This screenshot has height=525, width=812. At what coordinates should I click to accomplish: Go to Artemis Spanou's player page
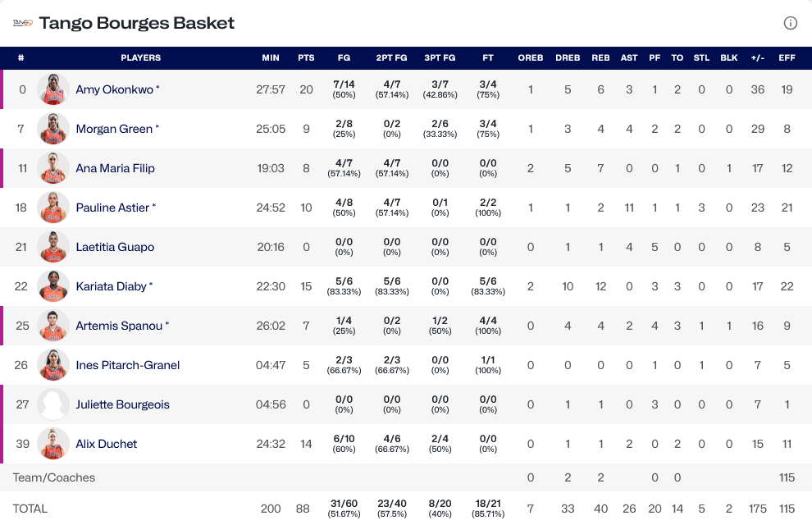(119, 326)
